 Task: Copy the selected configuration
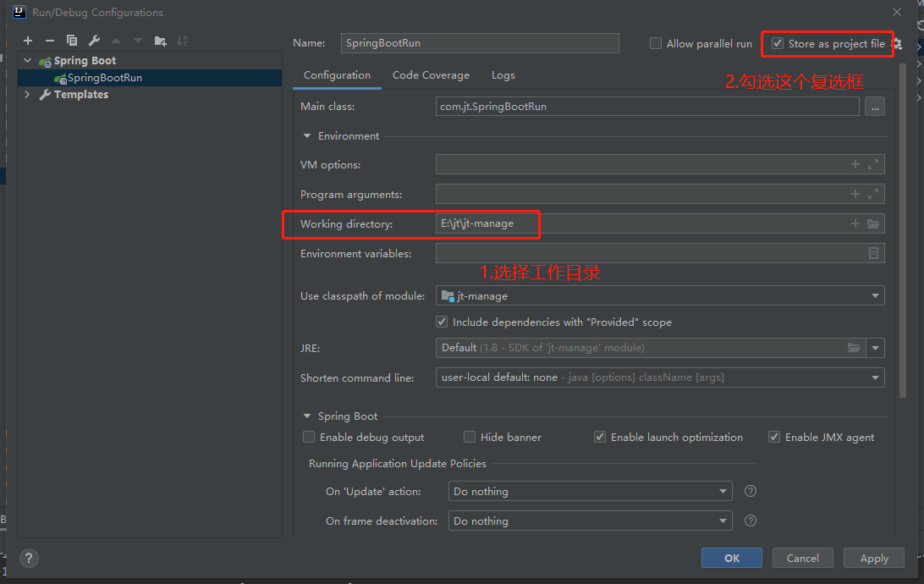coord(72,41)
